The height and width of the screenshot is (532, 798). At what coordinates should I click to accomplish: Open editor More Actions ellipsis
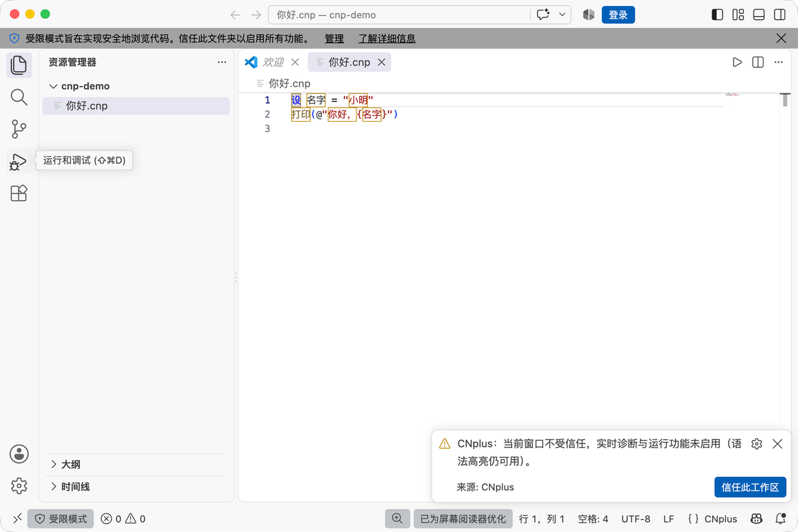point(778,62)
